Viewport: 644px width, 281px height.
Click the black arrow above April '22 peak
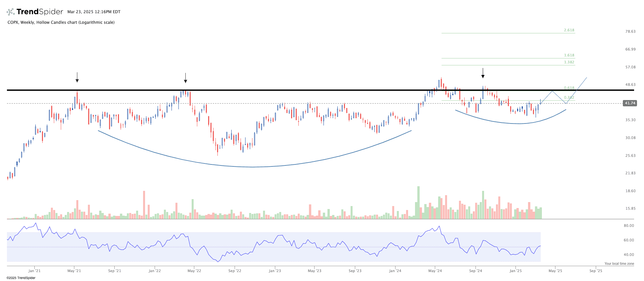click(185, 78)
